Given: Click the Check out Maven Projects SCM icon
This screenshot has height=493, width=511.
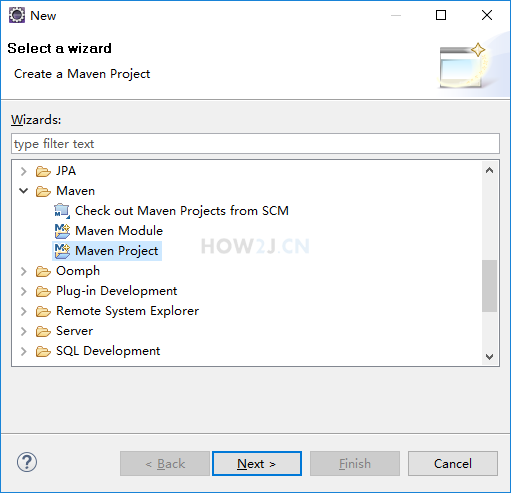Looking at the screenshot, I should 62,211.
